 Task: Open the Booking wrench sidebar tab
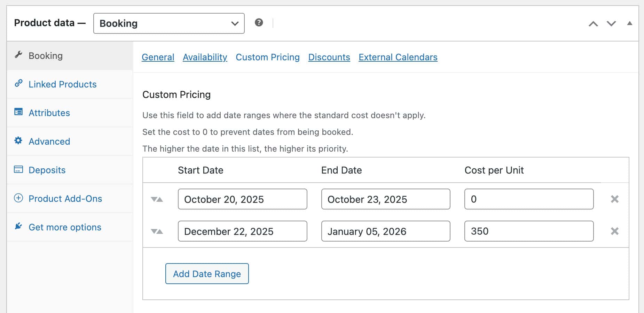(45, 56)
